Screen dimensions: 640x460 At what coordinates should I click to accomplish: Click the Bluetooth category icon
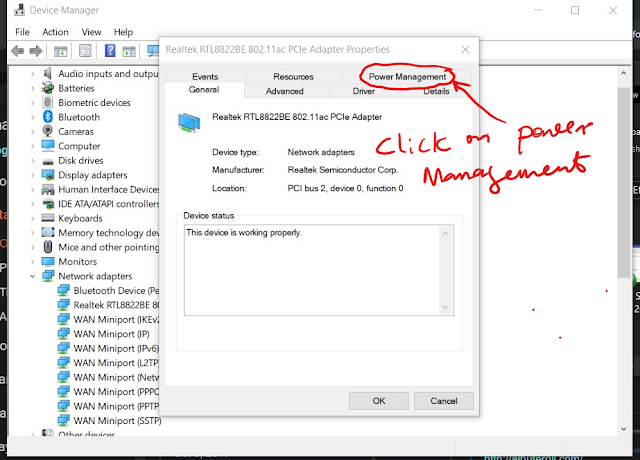(48, 117)
